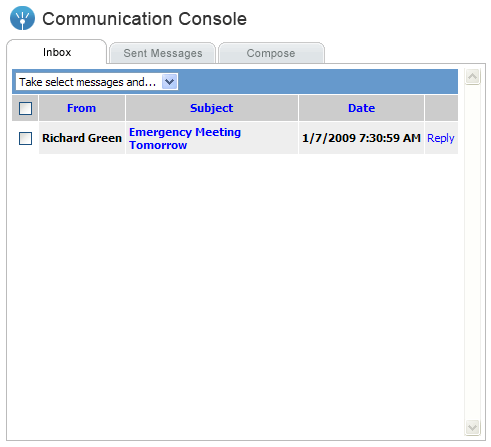Switch to the Inbox tab
The height and width of the screenshot is (447, 491).
57,52
